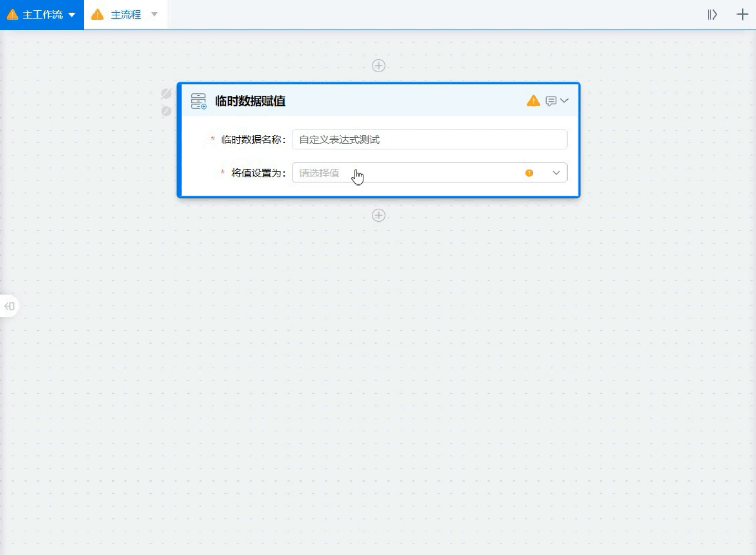Click the warning icon on 主工作流 tab
The width and height of the screenshot is (756, 555).
click(12, 14)
